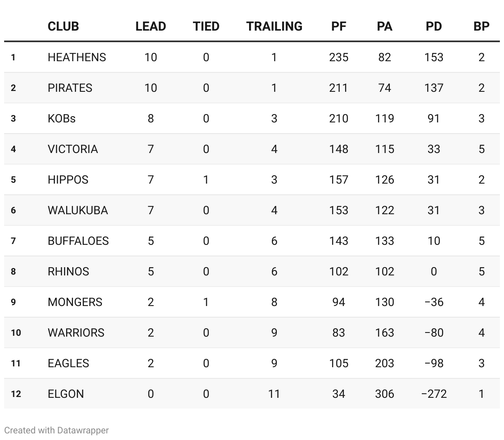Select the BUFFALOES club name
Screen dimensions: 504x440
click(78, 241)
